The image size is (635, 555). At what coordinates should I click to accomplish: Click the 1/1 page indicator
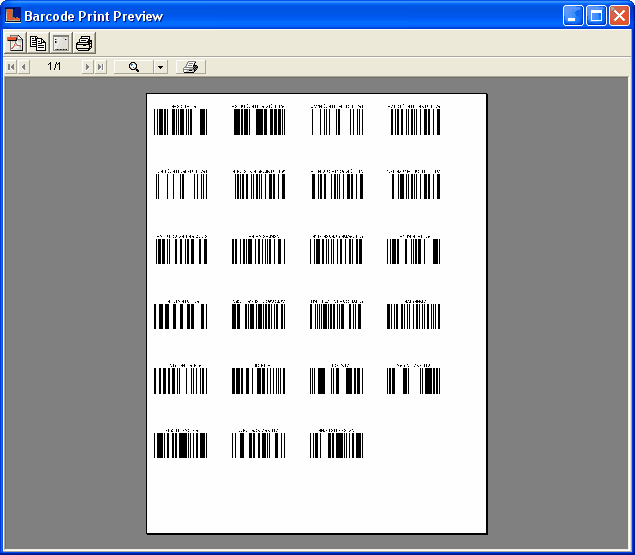point(54,66)
